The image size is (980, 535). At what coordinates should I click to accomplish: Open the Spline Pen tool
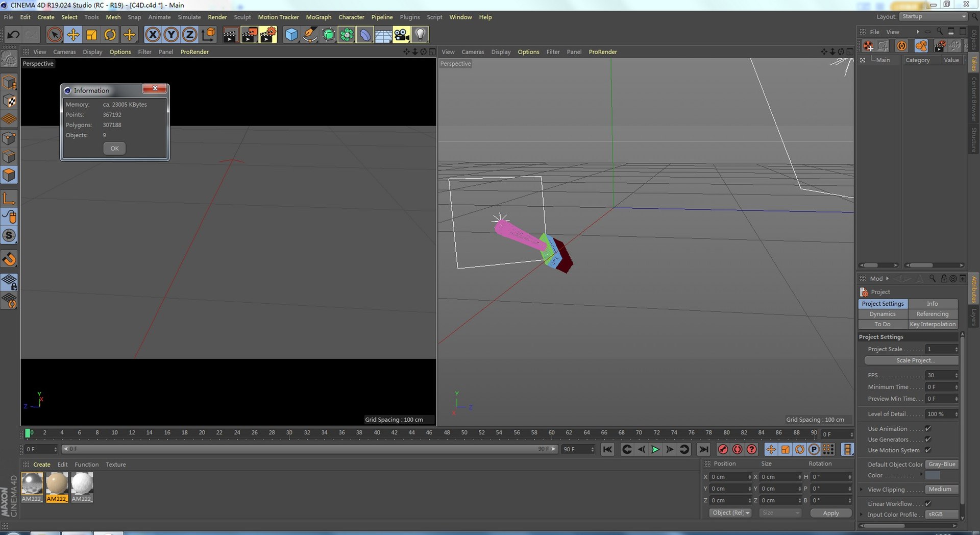coord(309,35)
